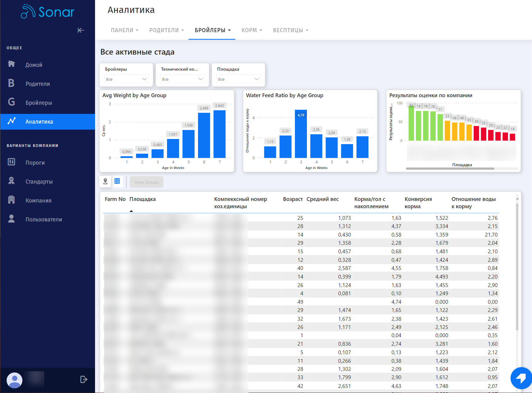Viewport: 532px width, 393px height.
Task: Click the Water Feed Ratio by Age Group title
Action: (x=284, y=95)
